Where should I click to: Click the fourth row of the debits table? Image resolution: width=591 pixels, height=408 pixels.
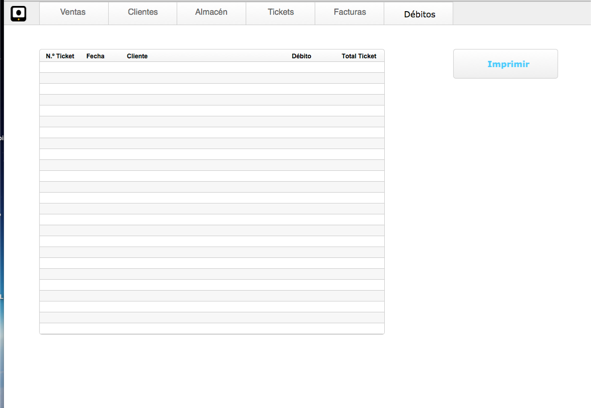[212, 100]
